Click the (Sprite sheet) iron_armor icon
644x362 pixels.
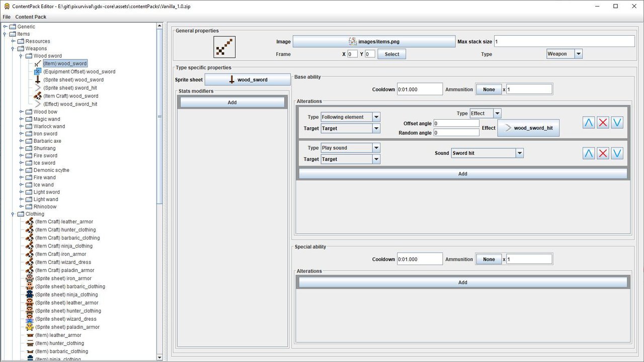[x=30, y=279]
